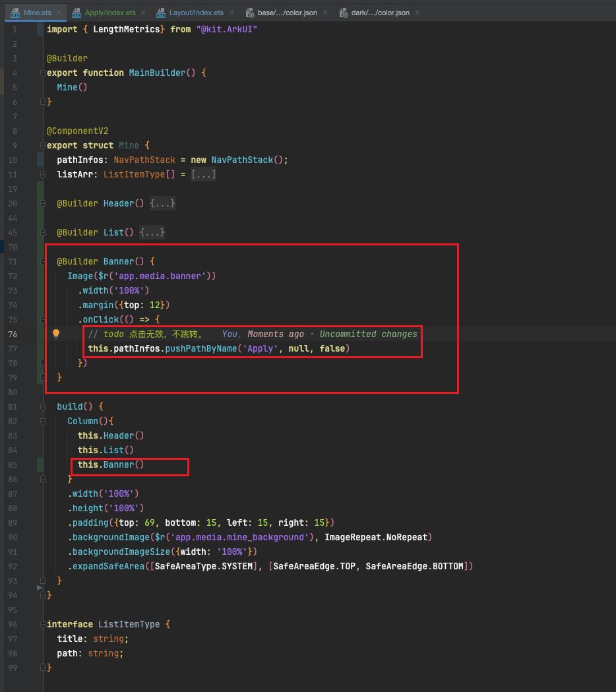The width and height of the screenshot is (616, 692).
Task: Click the fold end marker on line 99
Action: (x=43, y=668)
